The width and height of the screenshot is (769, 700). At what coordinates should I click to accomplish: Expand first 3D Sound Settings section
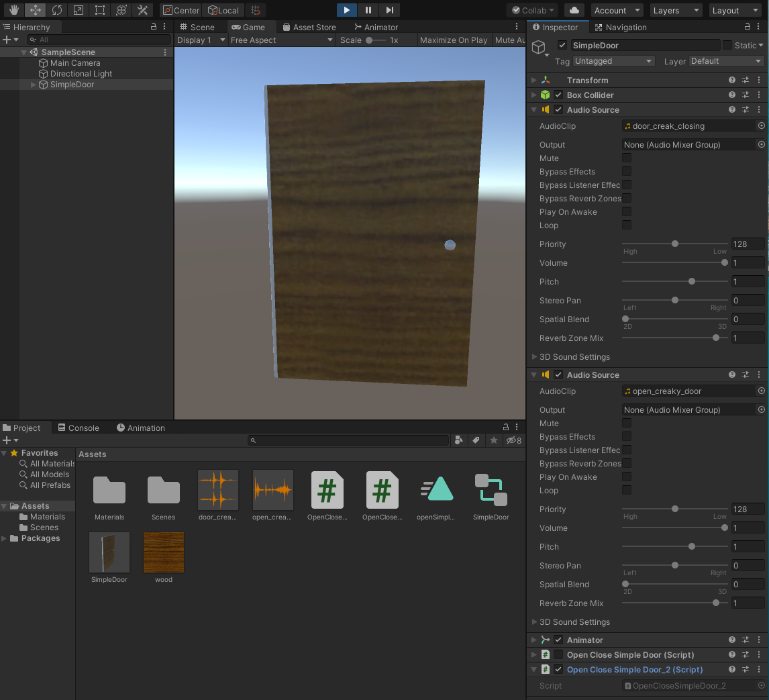point(534,356)
